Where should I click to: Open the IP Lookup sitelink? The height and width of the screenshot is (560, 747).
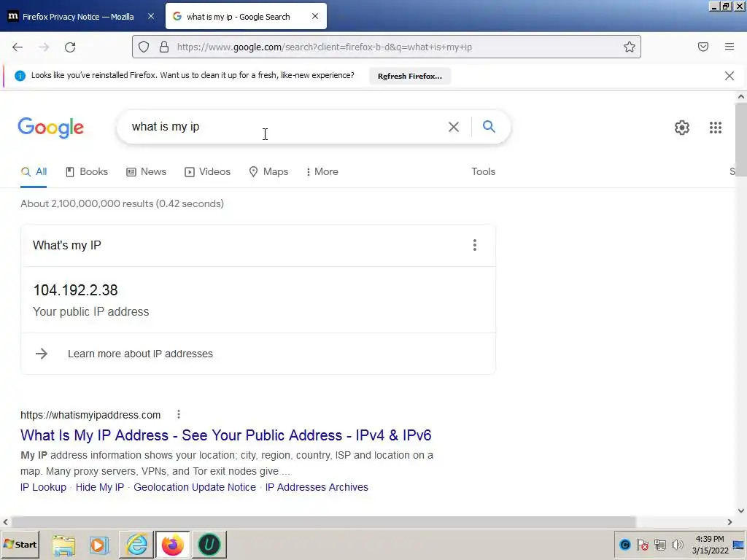click(x=43, y=488)
